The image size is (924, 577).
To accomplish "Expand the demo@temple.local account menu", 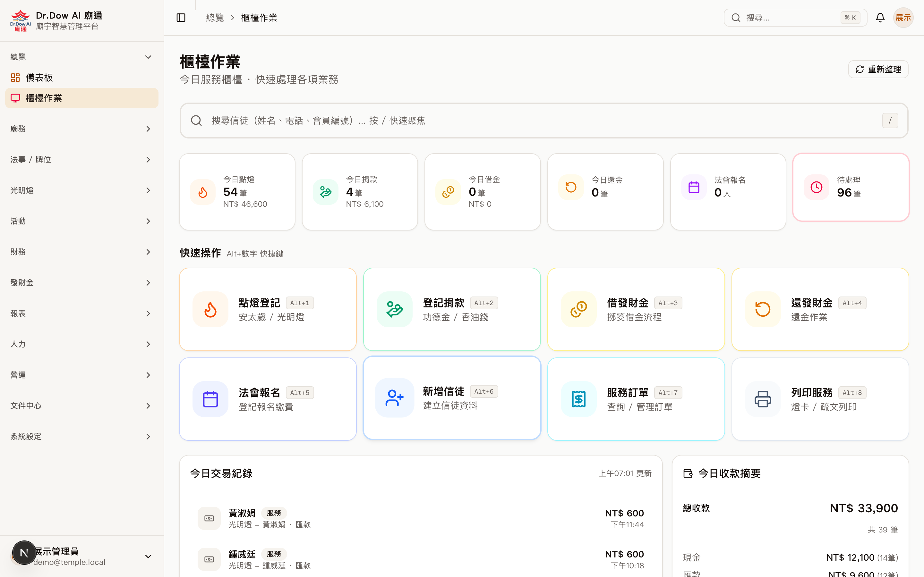I will [x=148, y=556].
